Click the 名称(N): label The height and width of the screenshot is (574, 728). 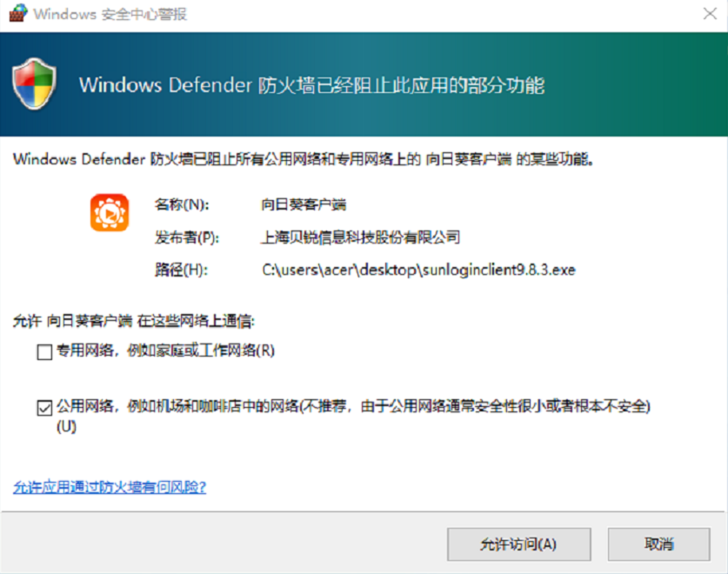pos(182,204)
